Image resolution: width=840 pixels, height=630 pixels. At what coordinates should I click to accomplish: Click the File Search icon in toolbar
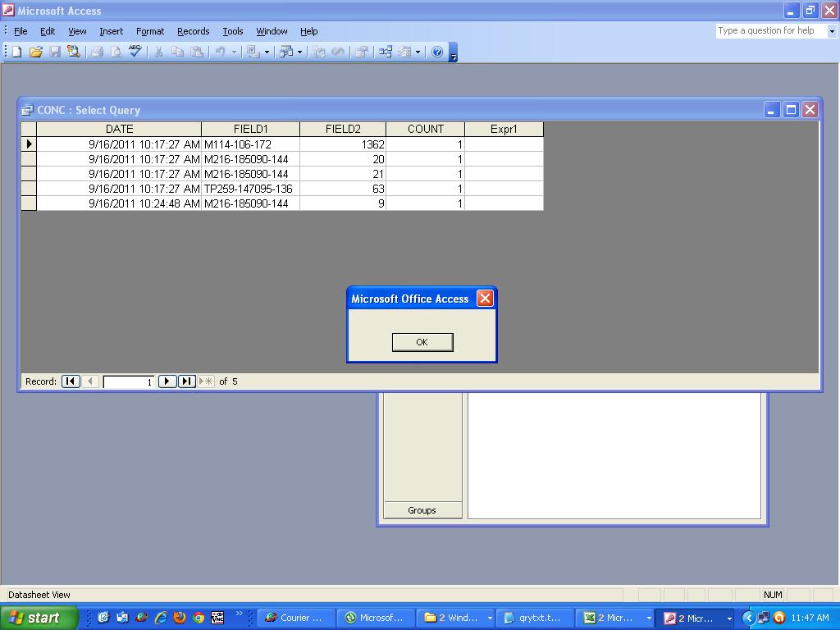pyautogui.click(x=73, y=52)
